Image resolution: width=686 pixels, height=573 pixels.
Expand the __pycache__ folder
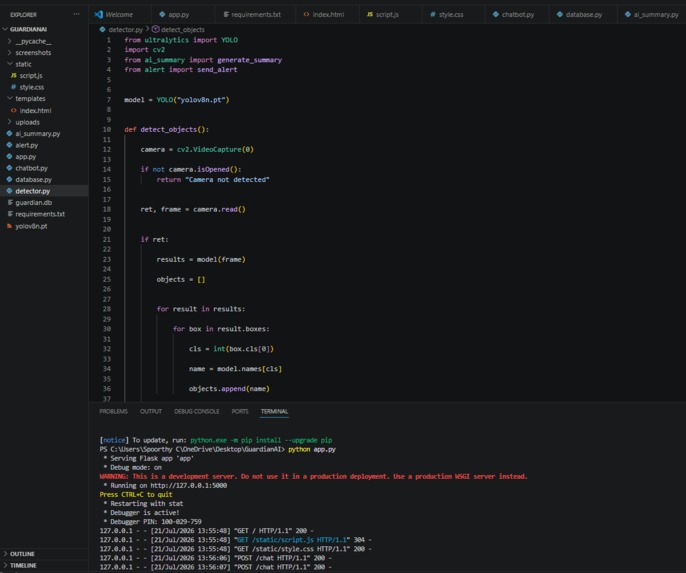tap(10, 41)
